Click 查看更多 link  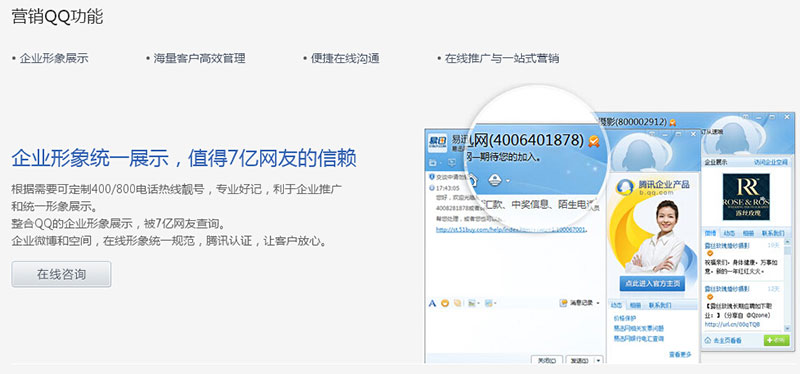(680, 354)
